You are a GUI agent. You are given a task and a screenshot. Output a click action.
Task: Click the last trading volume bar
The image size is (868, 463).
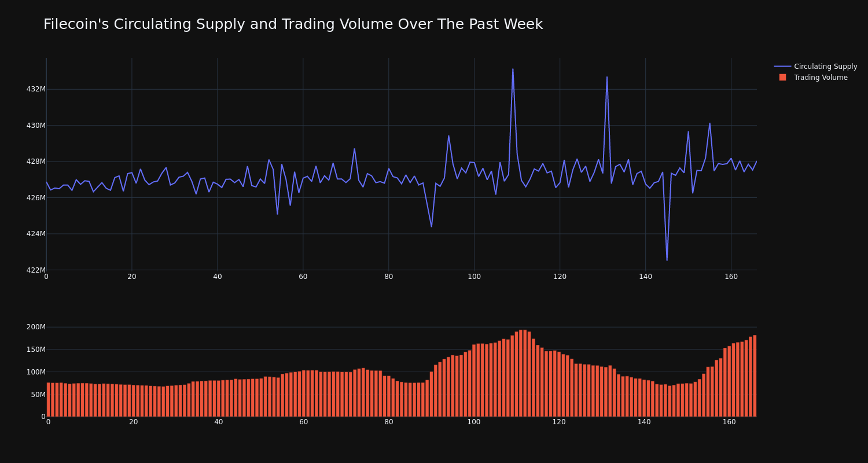[x=755, y=376]
